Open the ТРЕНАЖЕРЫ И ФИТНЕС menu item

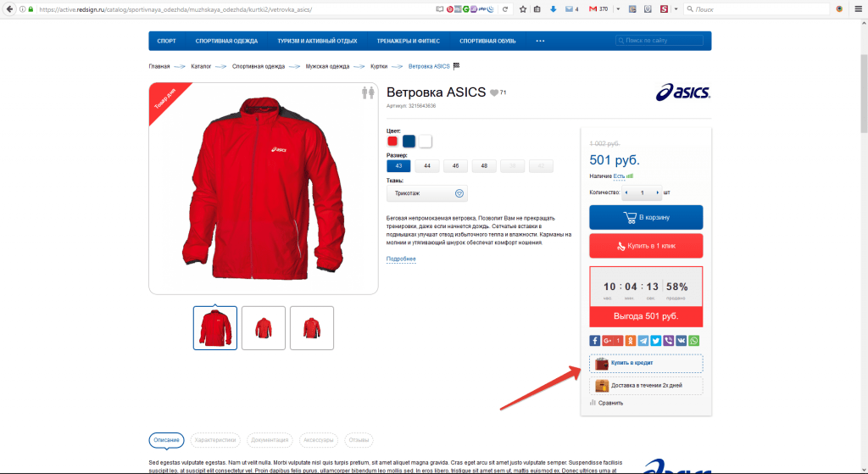409,41
